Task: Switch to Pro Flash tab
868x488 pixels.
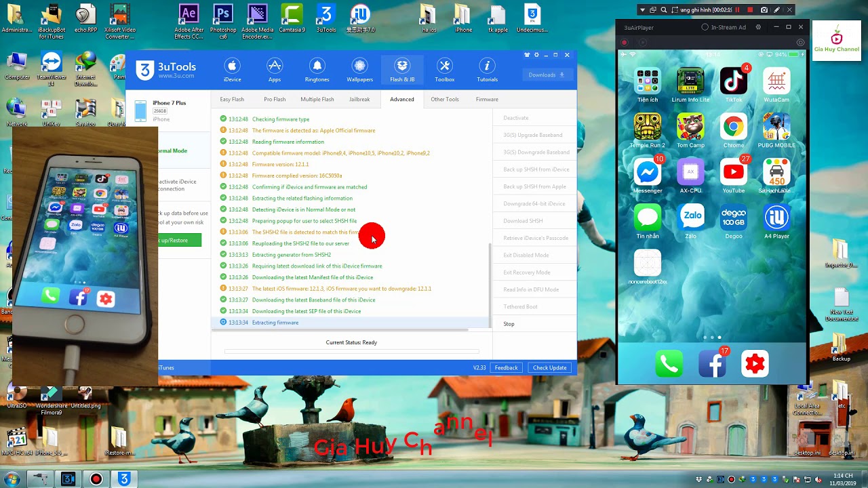Action: click(x=275, y=99)
